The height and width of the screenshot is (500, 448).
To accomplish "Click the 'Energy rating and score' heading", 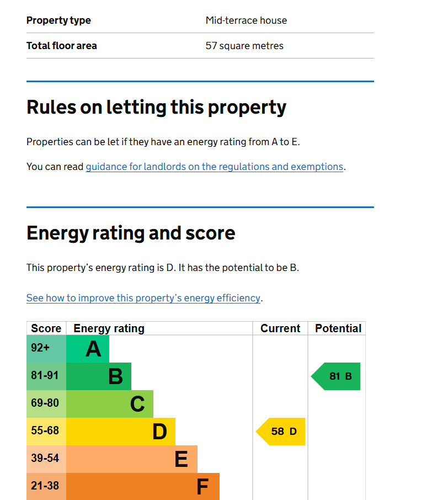I will [x=131, y=233].
